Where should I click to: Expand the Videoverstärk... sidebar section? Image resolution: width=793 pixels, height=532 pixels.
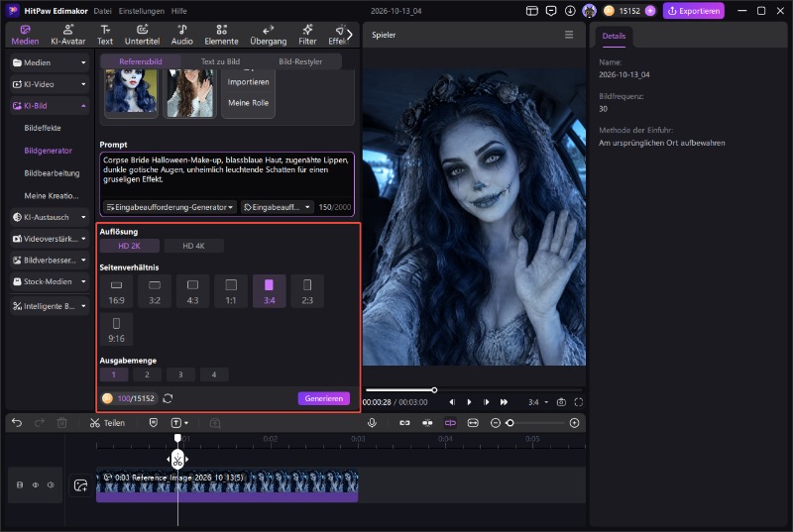(x=49, y=239)
